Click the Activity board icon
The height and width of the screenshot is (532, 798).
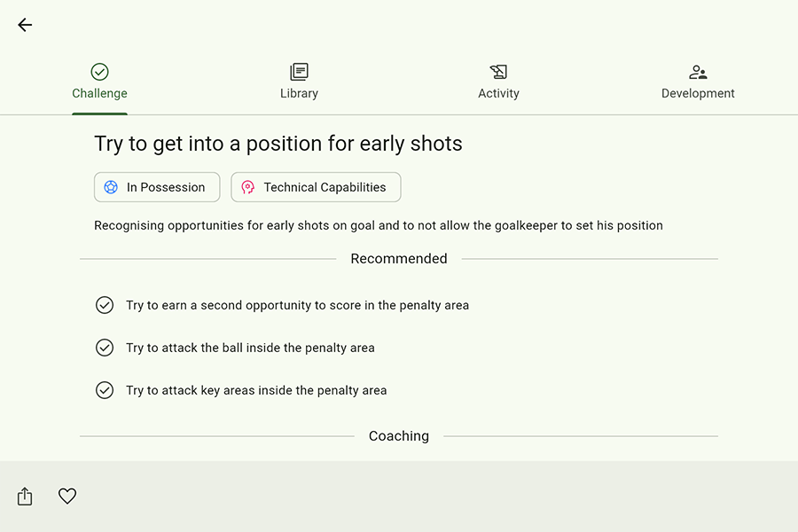click(x=498, y=72)
